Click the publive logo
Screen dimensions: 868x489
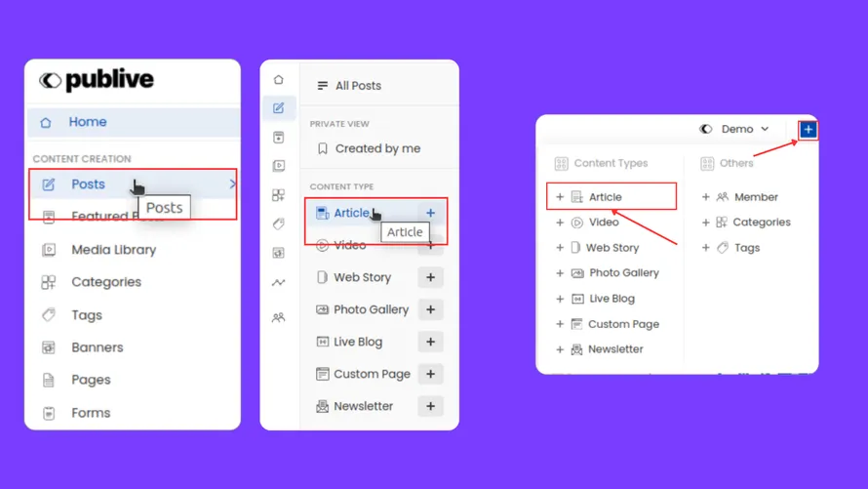pyautogui.click(x=97, y=81)
